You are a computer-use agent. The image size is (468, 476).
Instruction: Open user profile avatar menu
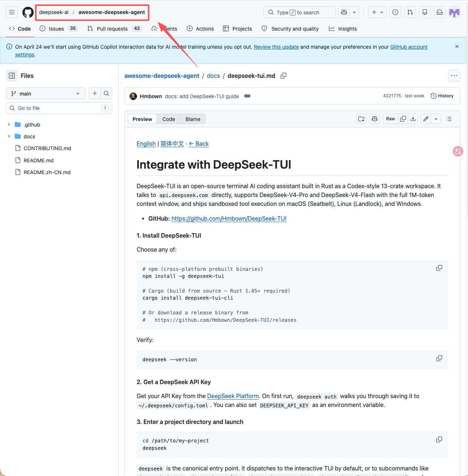(454, 12)
